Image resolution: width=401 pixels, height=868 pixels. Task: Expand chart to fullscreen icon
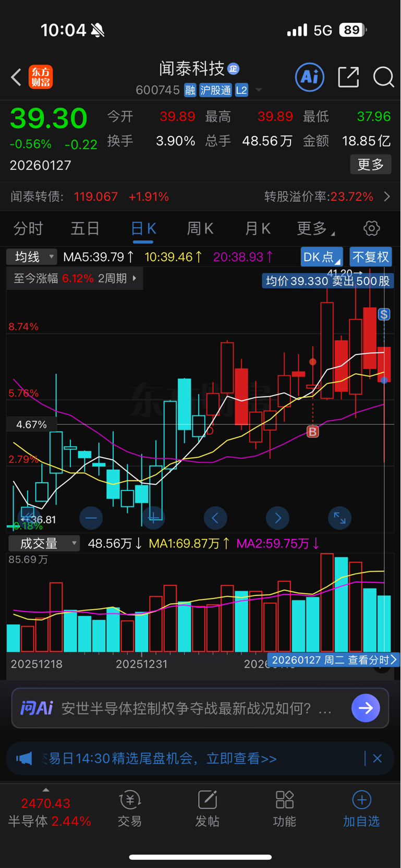click(x=339, y=518)
